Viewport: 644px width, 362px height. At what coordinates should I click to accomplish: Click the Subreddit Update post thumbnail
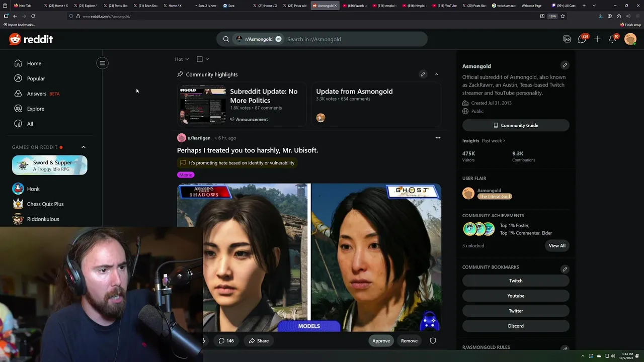point(203,105)
